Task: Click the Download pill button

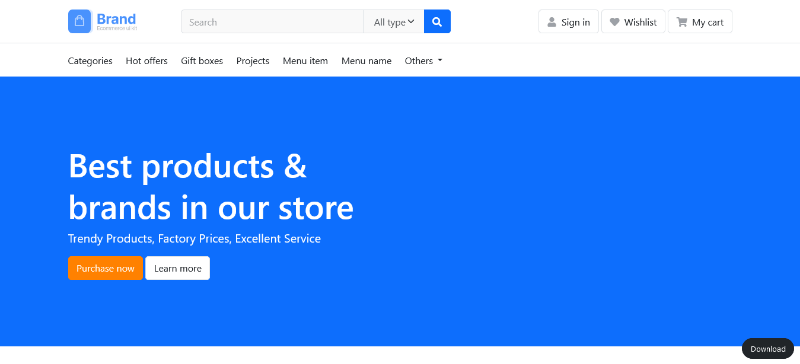Action: (x=768, y=349)
